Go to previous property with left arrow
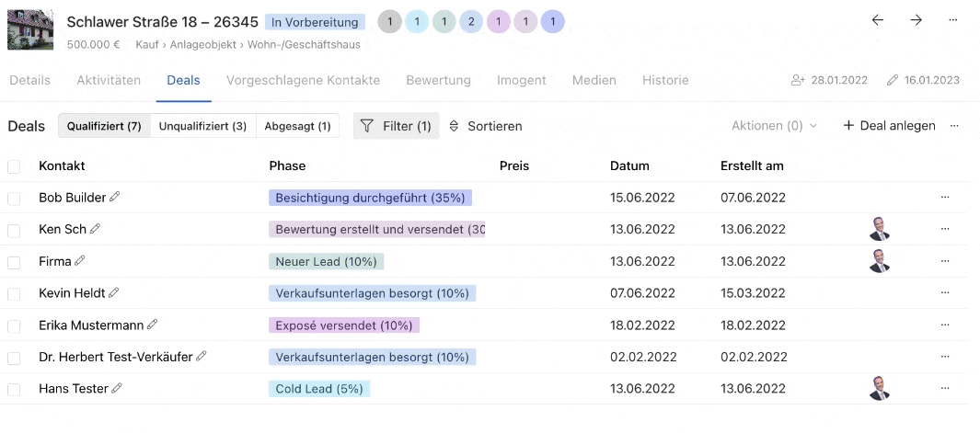The width and height of the screenshot is (980, 433). (x=877, y=20)
